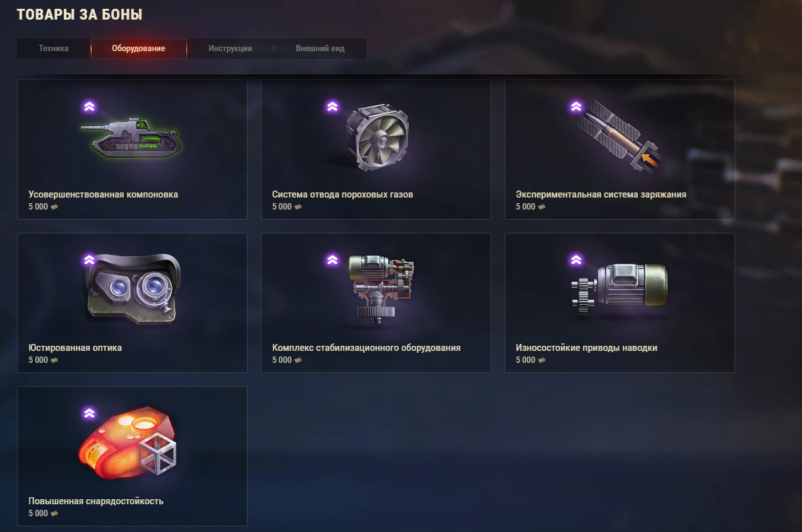Click Комплекс стабилизационного оборудования title

click(x=366, y=348)
